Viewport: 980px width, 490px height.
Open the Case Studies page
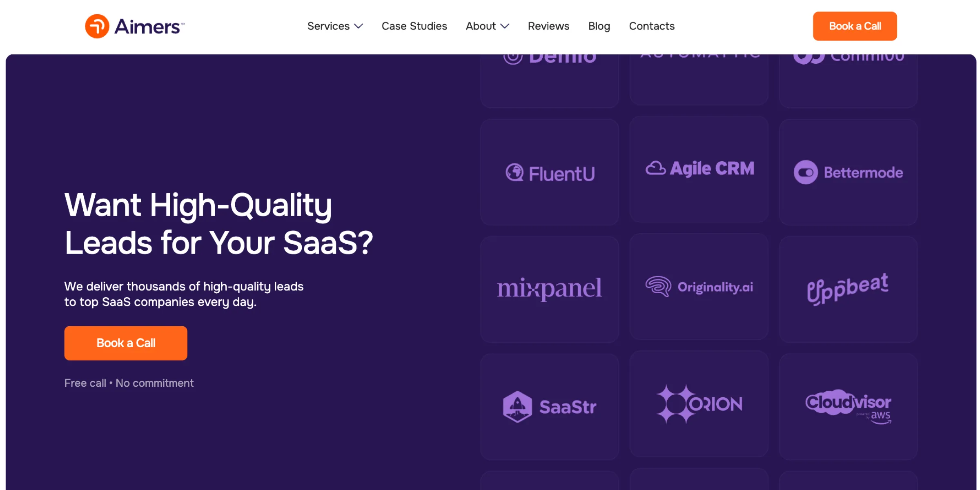pyautogui.click(x=414, y=26)
